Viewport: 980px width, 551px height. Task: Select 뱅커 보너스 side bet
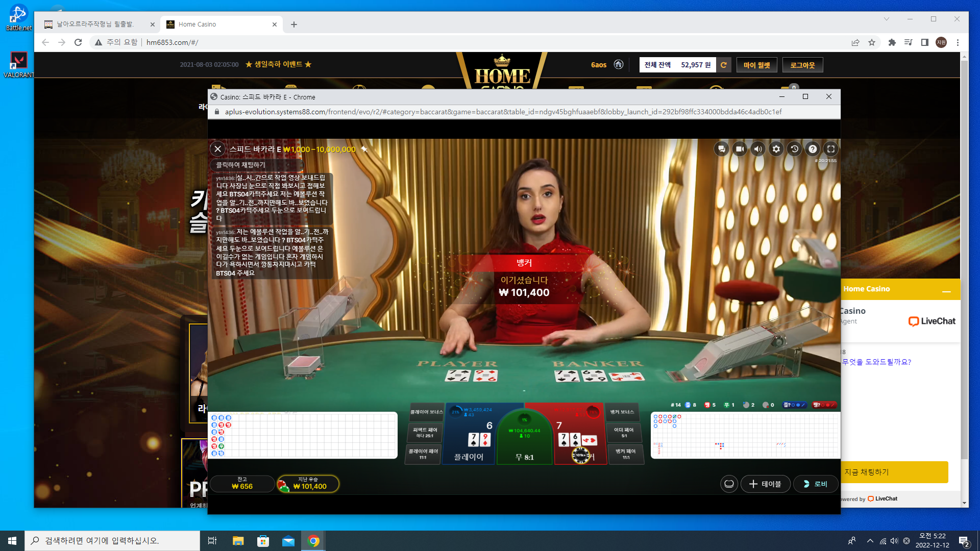point(622,412)
